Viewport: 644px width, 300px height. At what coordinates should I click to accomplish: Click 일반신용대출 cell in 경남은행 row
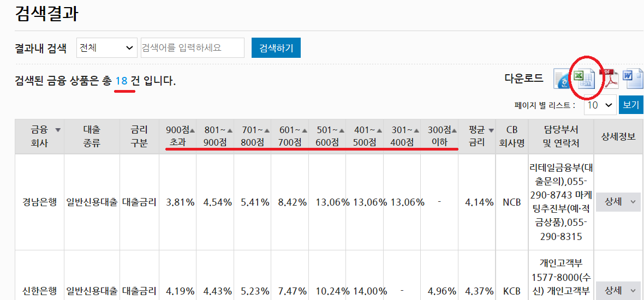92,202
